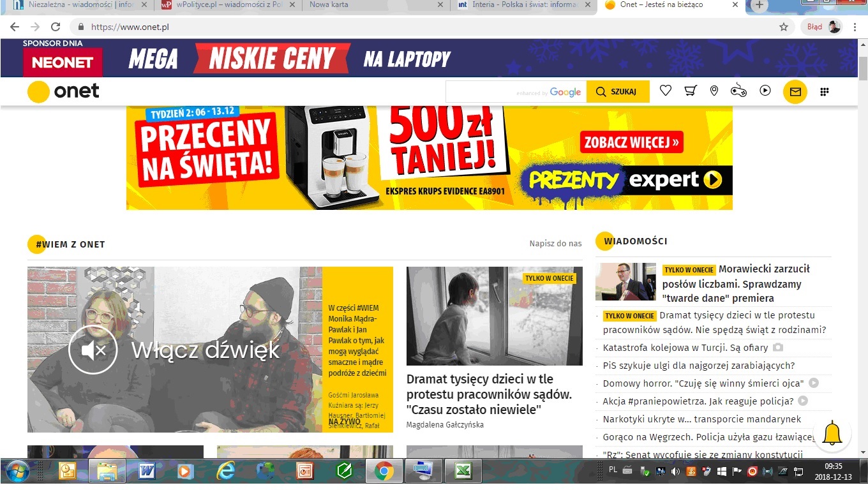Open the Domowy horror headline
Screen dimensions: 868x490
[x=703, y=383]
